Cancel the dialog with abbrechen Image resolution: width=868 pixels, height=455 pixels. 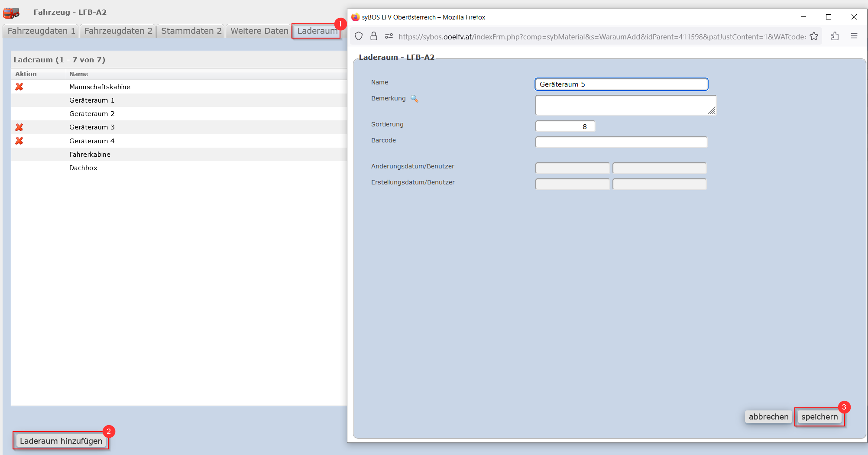pyautogui.click(x=768, y=417)
